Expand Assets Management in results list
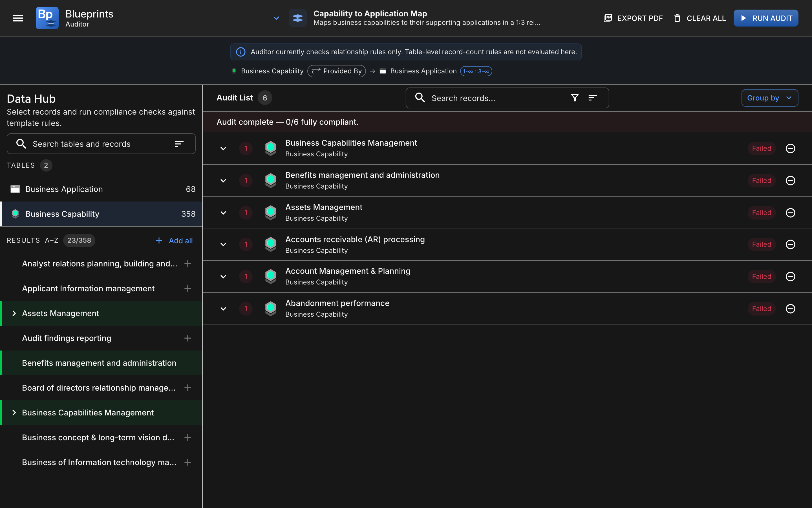Viewport: 812px width, 508px height. coord(14,314)
